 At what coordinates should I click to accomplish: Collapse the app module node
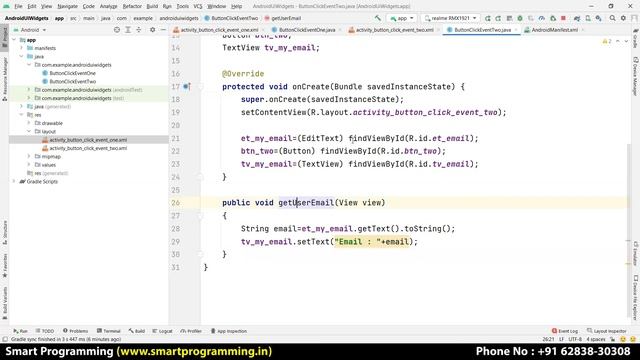click(14, 40)
